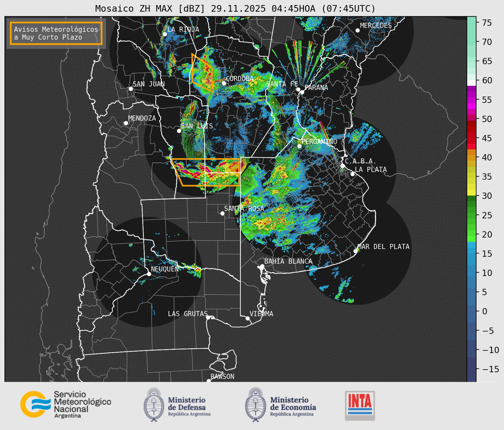Select the Bahía Blanca marker dot

tap(262, 266)
